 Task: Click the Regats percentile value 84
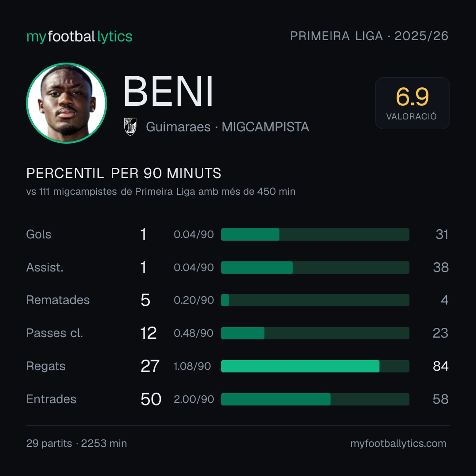[440, 366]
